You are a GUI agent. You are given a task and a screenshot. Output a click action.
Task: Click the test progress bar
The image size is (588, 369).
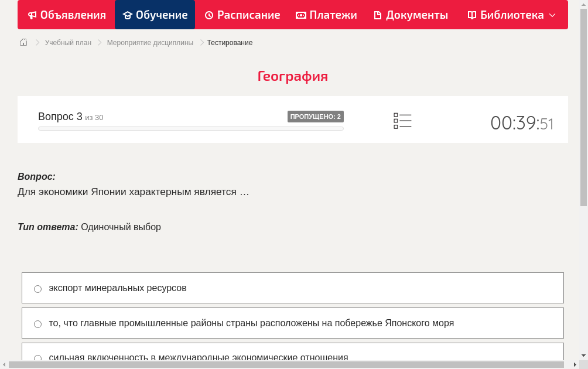pyautogui.click(x=191, y=128)
